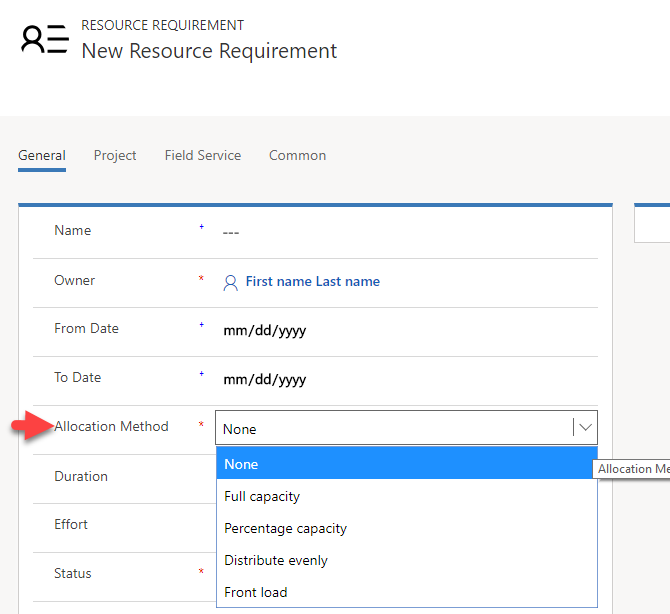Click the Allocation Method label
This screenshot has height=614, width=670.
[111, 426]
